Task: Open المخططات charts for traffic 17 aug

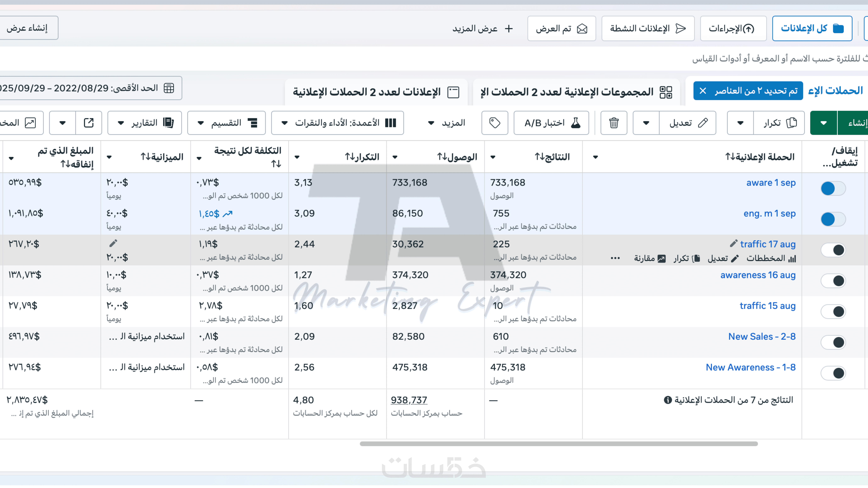Action: coord(771,258)
